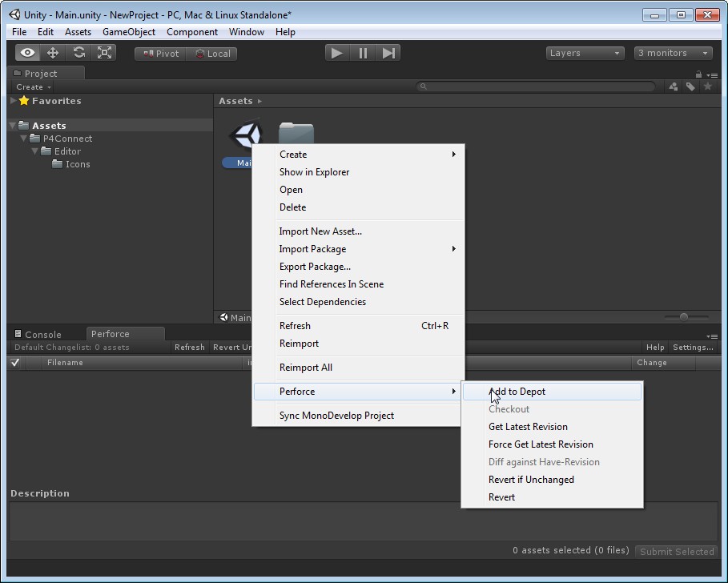
Task: Click the Assets breadcrumb
Action: click(x=235, y=101)
